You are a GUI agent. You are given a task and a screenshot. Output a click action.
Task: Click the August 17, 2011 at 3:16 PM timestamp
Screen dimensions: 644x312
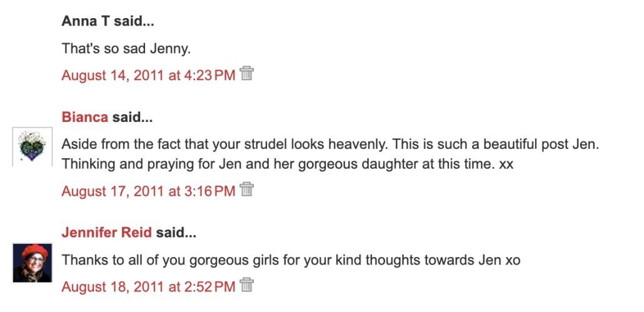[x=148, y=191]
